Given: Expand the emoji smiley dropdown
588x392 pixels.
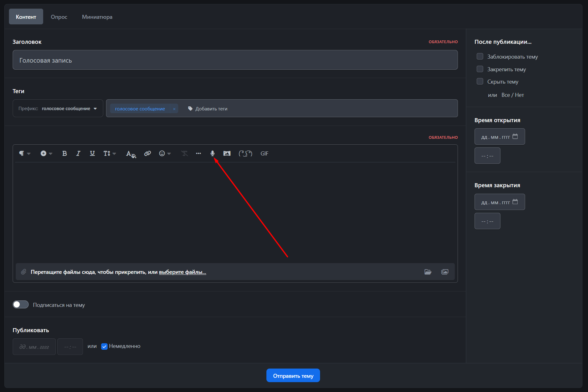Looking at the screenshot, I should coord(165,153).
